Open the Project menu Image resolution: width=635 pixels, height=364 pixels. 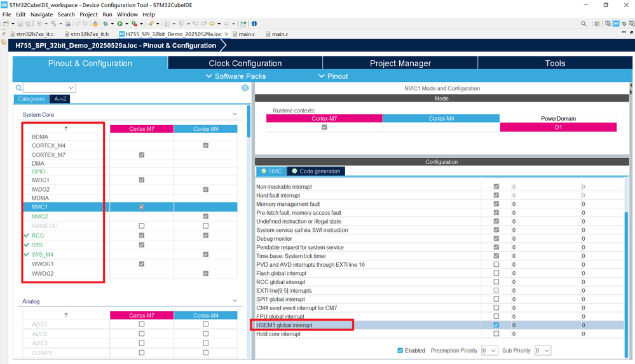[88, 14]
